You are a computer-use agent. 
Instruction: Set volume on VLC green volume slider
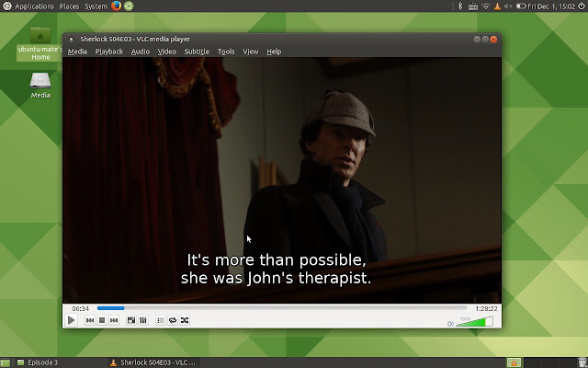[474, 321]
